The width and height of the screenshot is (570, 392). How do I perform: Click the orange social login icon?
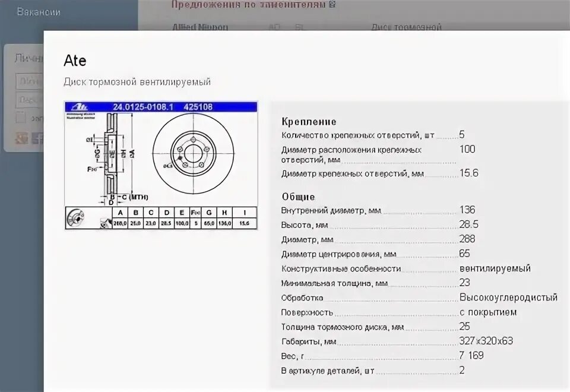(21, 138)
